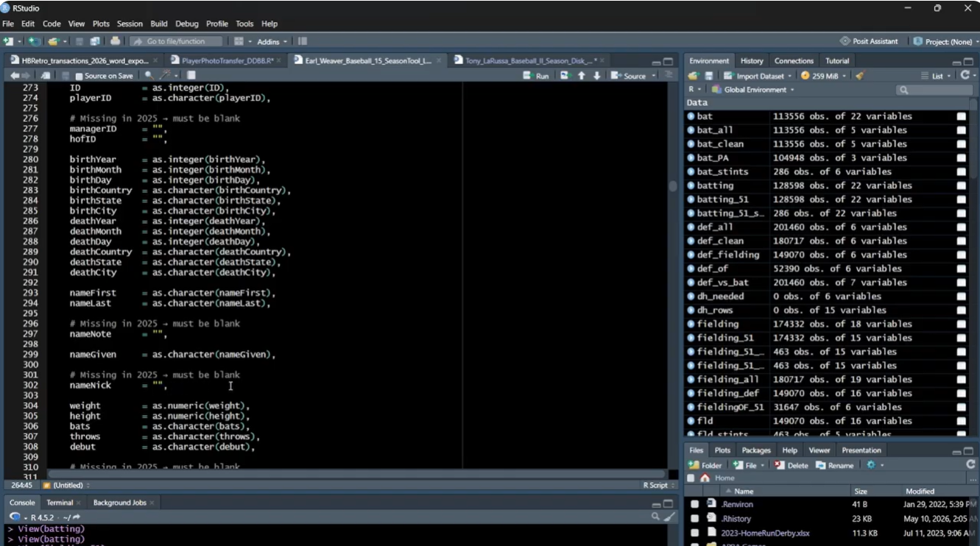Click the Open an existing file icon
The width and height of the screenshot is (980, 546).
point(52,41)
